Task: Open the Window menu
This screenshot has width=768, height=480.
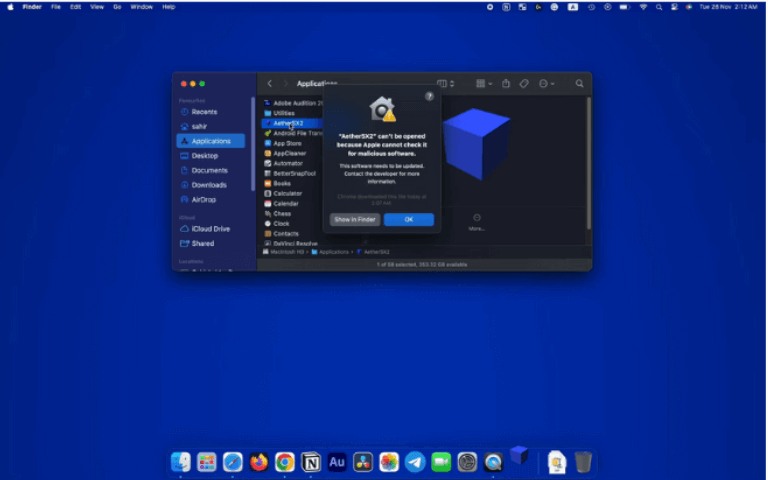Action: (142, 7)
